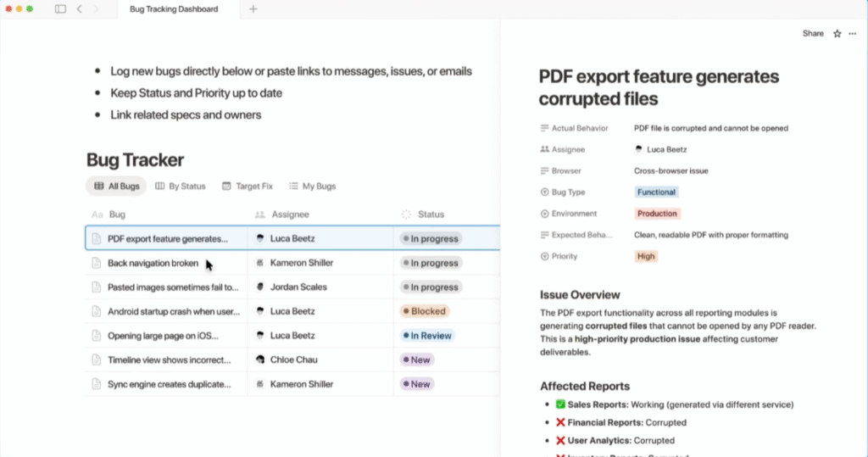Click the Production environment tag

(x=657, y=214)
